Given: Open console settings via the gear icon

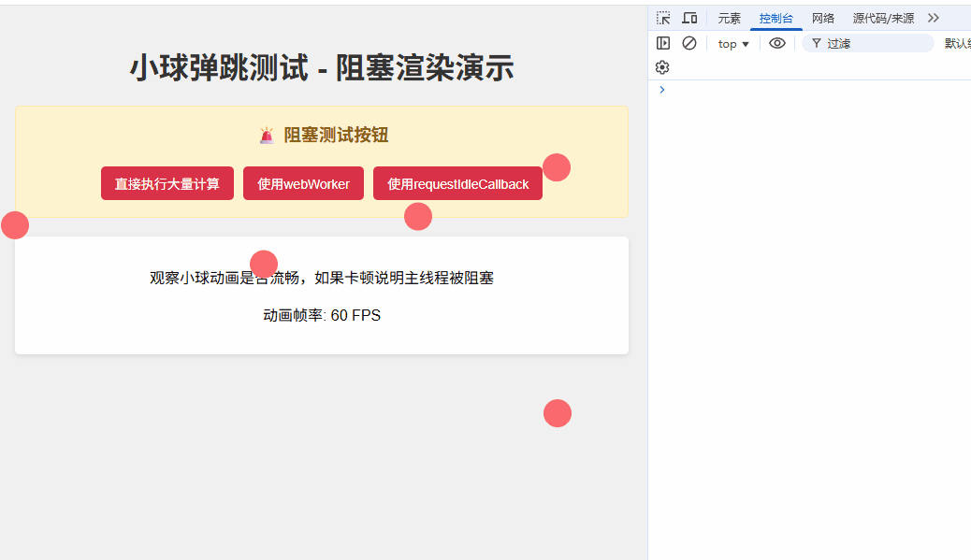Looking at the screenshot, I should pos(662,67).
